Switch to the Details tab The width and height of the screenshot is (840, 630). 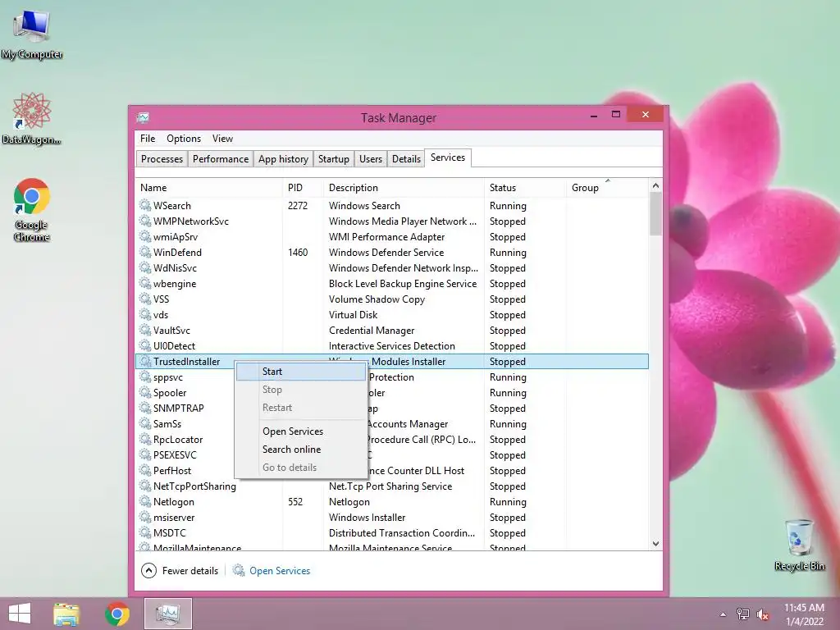406,159
